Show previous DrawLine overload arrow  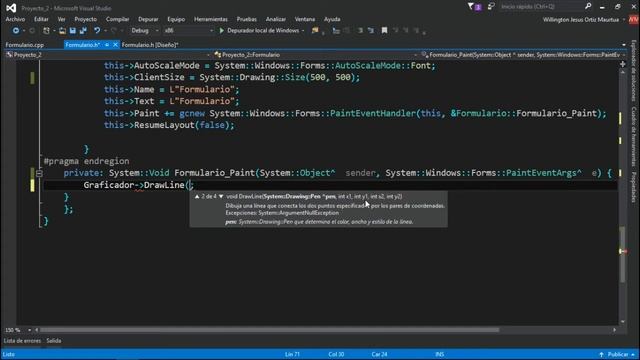click(x=197, y=196)
